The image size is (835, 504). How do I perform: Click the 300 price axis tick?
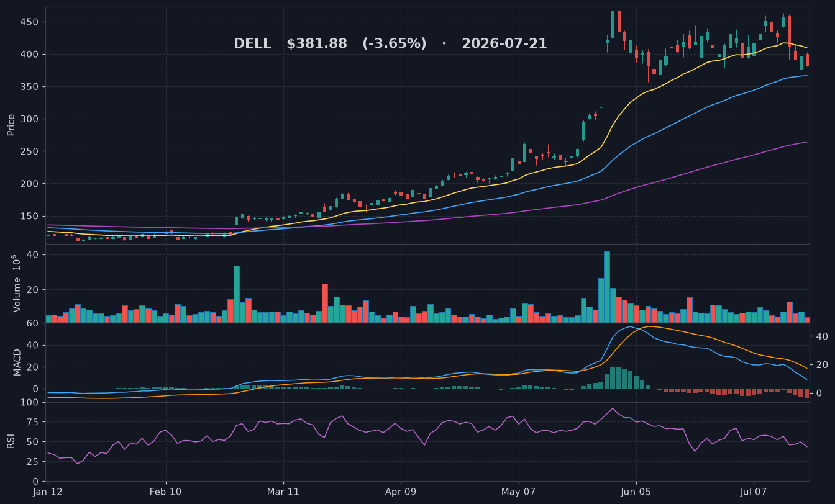[x=30, y=119]
